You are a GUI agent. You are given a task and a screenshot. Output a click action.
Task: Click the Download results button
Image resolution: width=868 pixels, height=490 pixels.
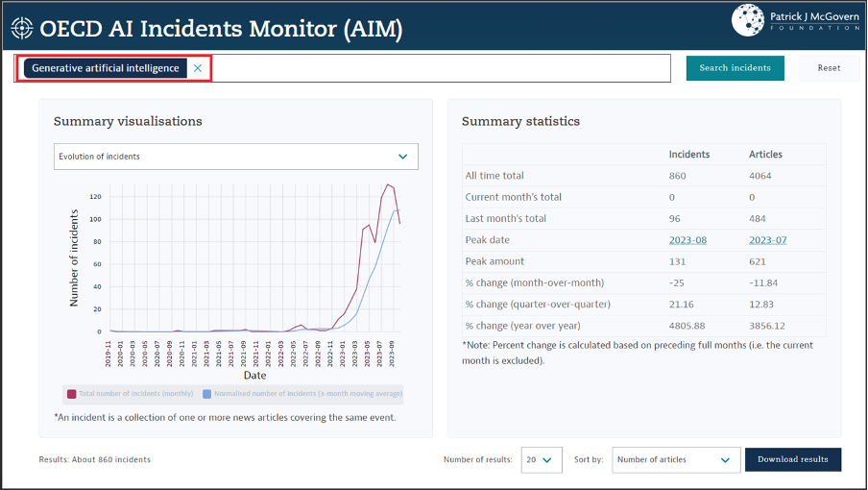click(793, 459)
